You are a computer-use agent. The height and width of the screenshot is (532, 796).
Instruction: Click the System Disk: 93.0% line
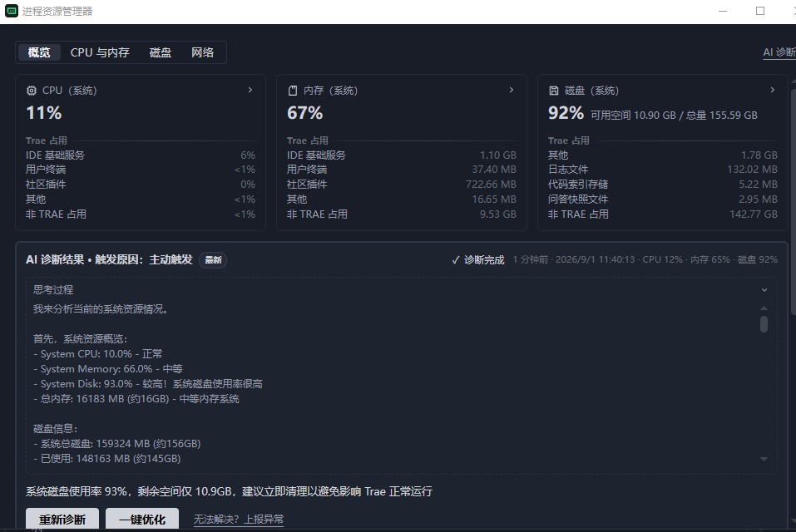coord(148,384)
